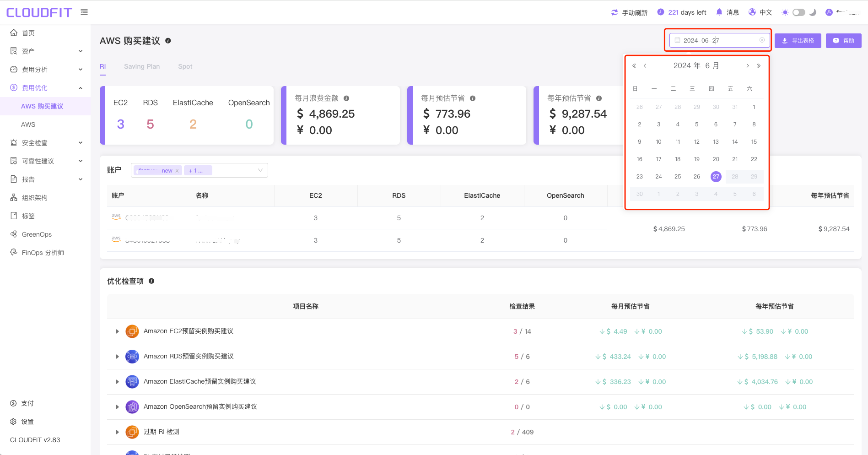Viewport: 868px width, 455px height.
Task: Select June 3 in the calendar
Action: pyautogui.click(x=658, y=125)
